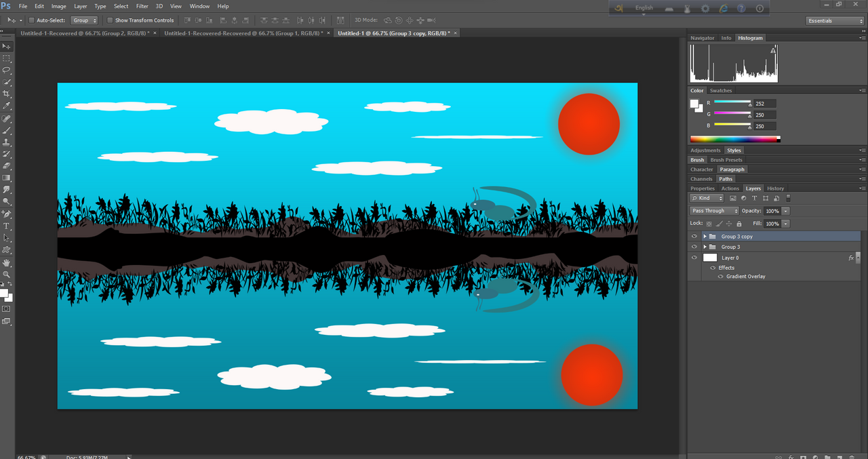Screen dimensions: 868x459
Task: Select the Move tool in the toolbox
Action: (7, 46)
